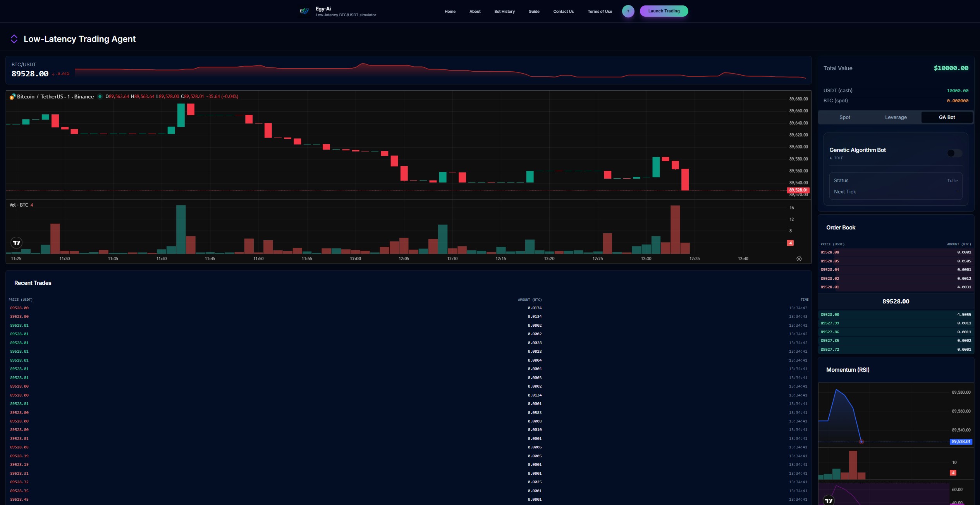This screenshot has width=980, height=505.
Task: Select the GA Bot tab
Action: coord(947,117)
